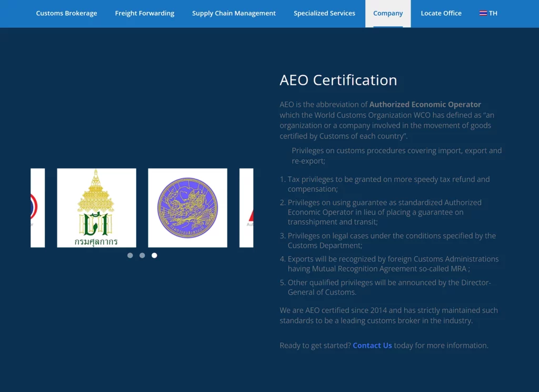Click the Thai flag icon
Viewport: 539px width, 392px height.
483,13
